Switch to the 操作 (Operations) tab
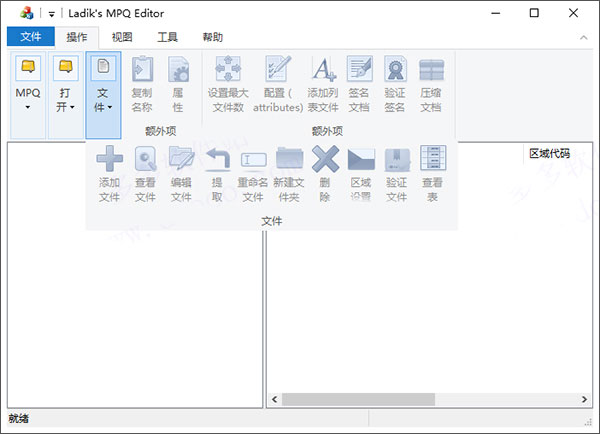The width and height of the screenshot is (600, 434). [77, 37]
